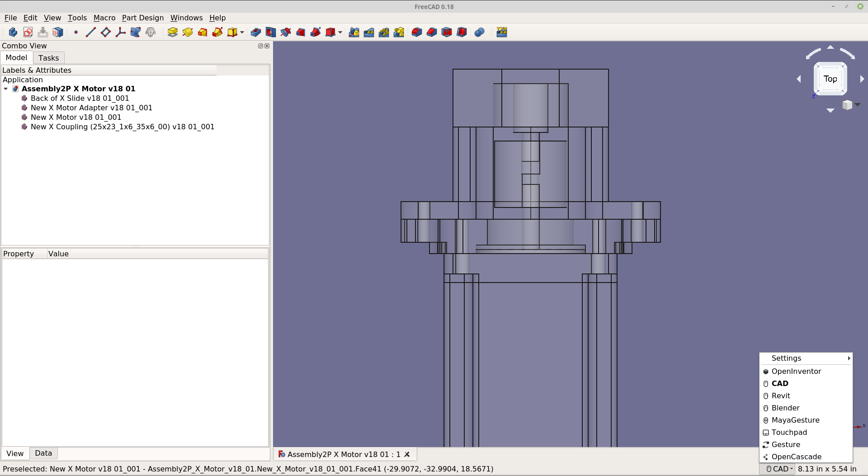The image size is (868, 476).
Task: Choose the Blender navigation style
Action: [806, 408]
